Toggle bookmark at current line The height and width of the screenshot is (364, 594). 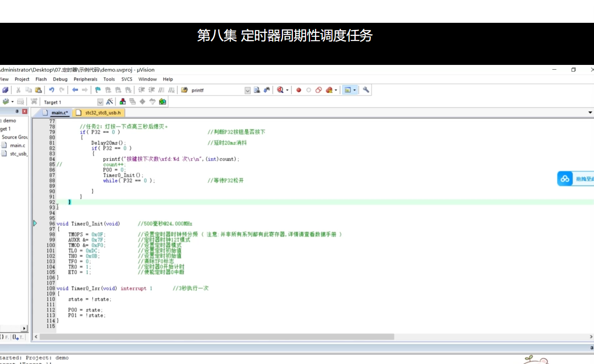pos(97,90)
